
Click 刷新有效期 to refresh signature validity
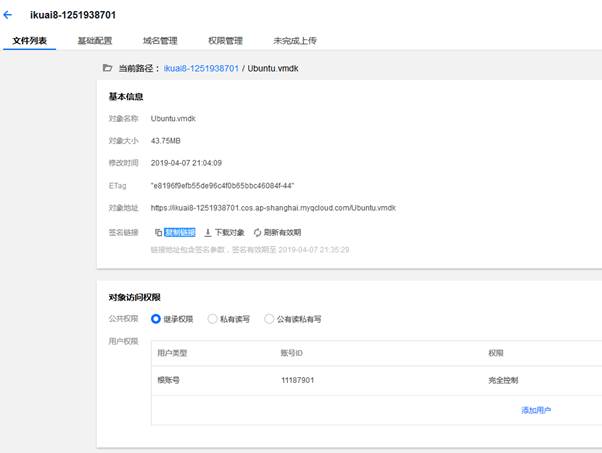283,232
